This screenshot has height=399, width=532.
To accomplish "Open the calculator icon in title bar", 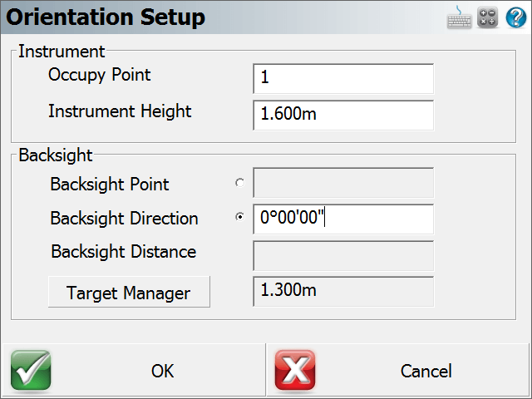I will coord(488,17).
